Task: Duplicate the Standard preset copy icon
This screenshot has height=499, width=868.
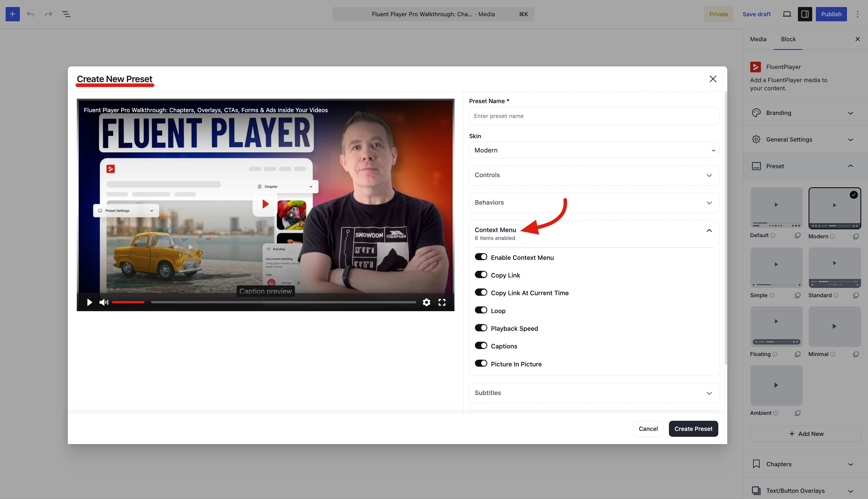Action: coord(856,295)
